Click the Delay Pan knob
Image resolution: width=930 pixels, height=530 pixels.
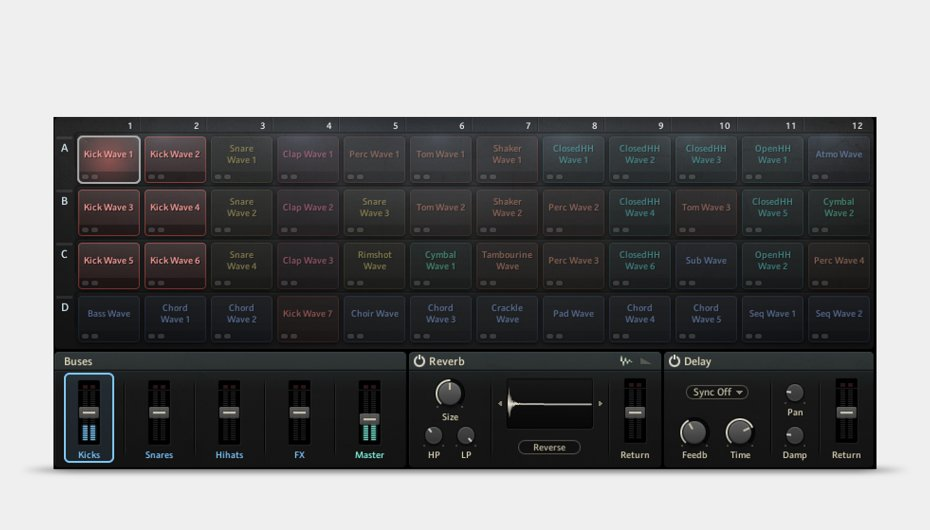795,393
